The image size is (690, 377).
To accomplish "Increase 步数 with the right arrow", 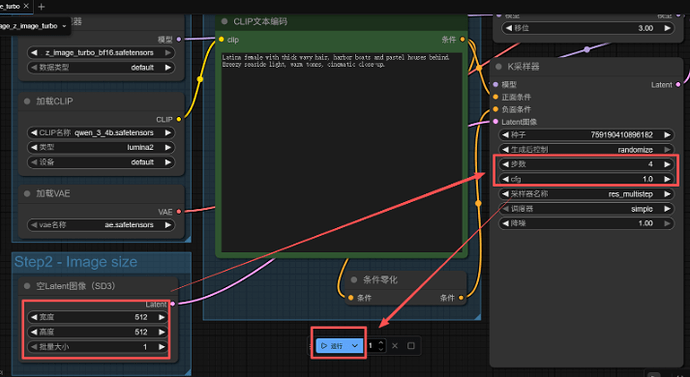I will tap(667, 164).
